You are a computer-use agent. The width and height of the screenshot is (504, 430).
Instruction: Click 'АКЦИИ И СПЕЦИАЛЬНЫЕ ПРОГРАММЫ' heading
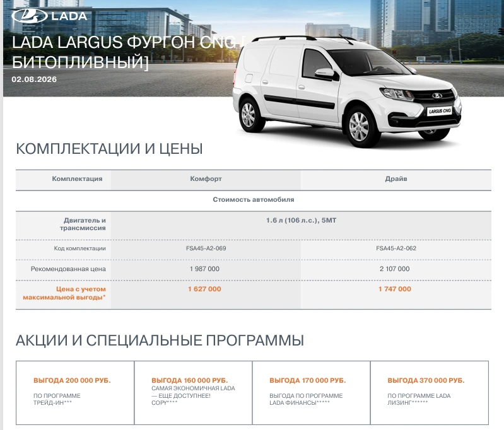(160, 340)
